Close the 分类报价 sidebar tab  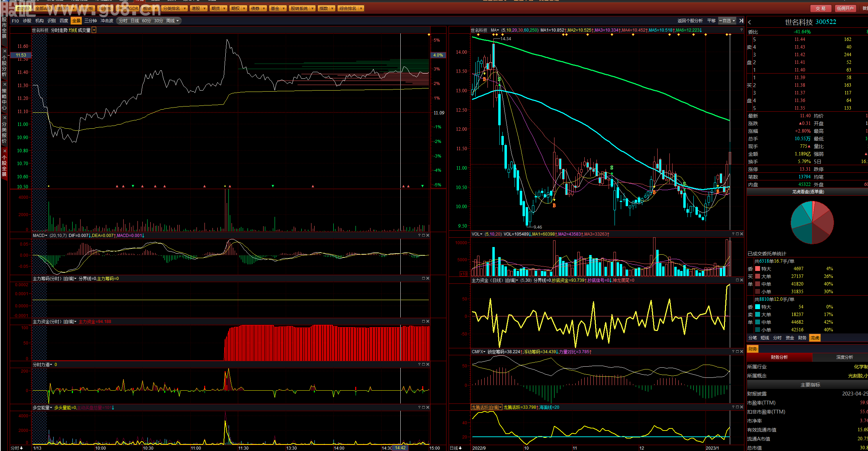point(5,118)
